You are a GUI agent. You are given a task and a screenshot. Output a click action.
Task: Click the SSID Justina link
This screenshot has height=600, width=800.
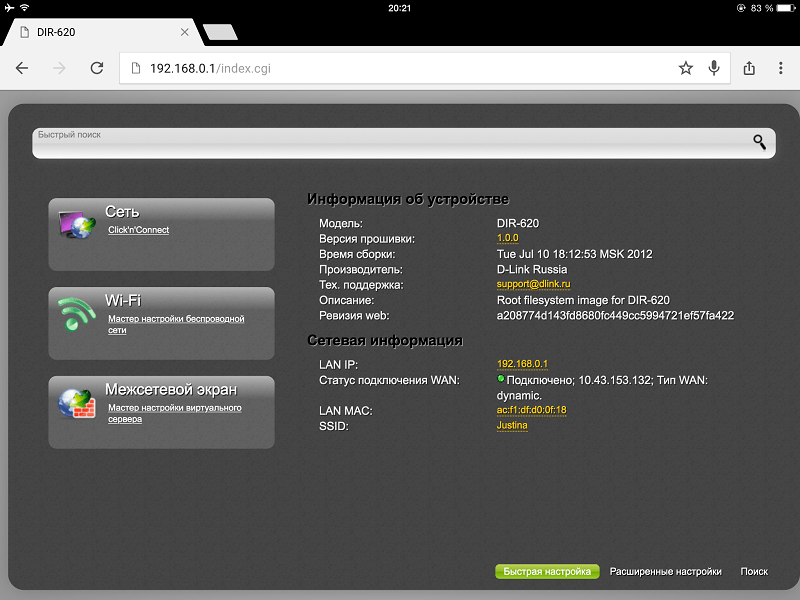coord(512,425)
